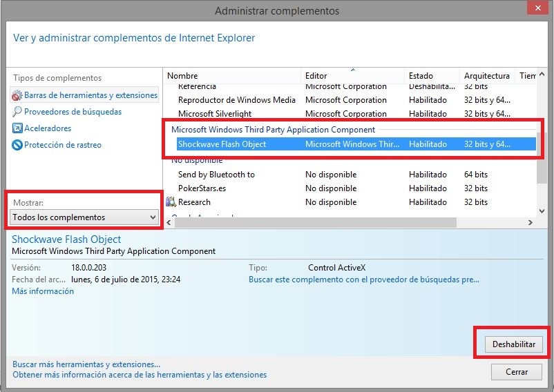Click the horizontal scrollbar thumb
Image resolution: width=554 pixels, height=392 pixels.
point(316,223)
